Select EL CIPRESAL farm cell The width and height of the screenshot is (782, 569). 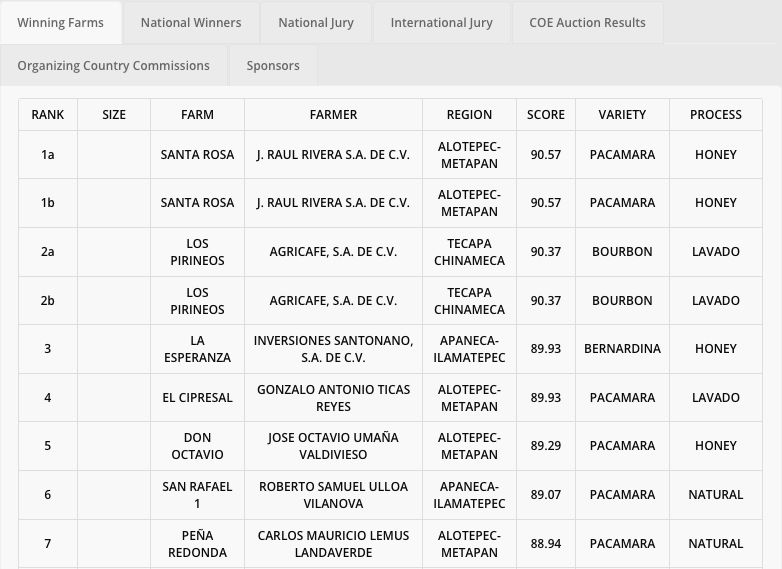[197, 398]
